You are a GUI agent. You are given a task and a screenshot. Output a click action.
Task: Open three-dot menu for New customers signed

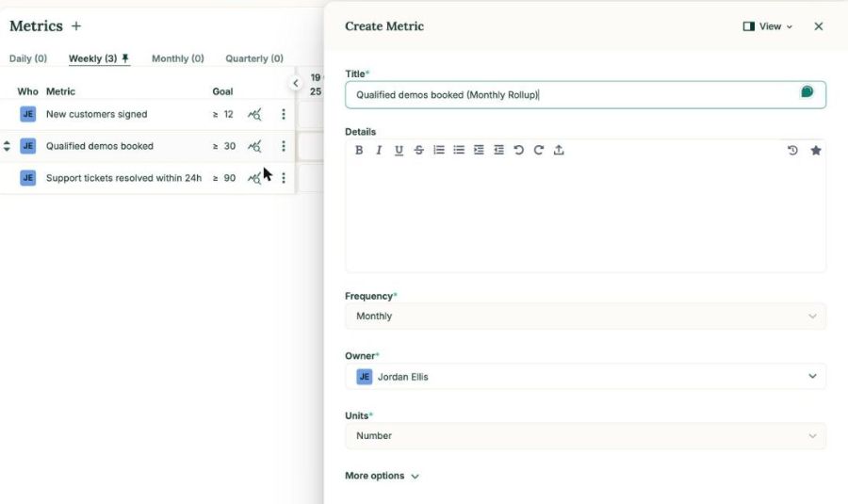[x=284, y=114]
